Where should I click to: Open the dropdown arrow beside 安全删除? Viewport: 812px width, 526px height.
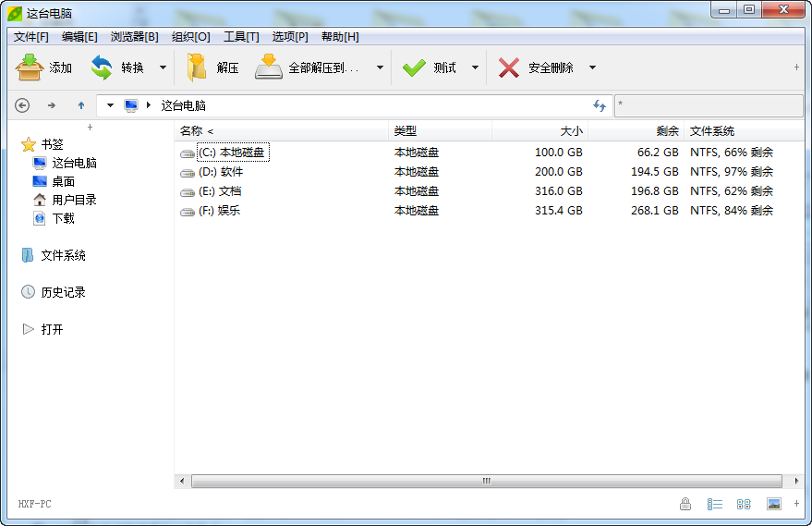click(x=592, y=67)
